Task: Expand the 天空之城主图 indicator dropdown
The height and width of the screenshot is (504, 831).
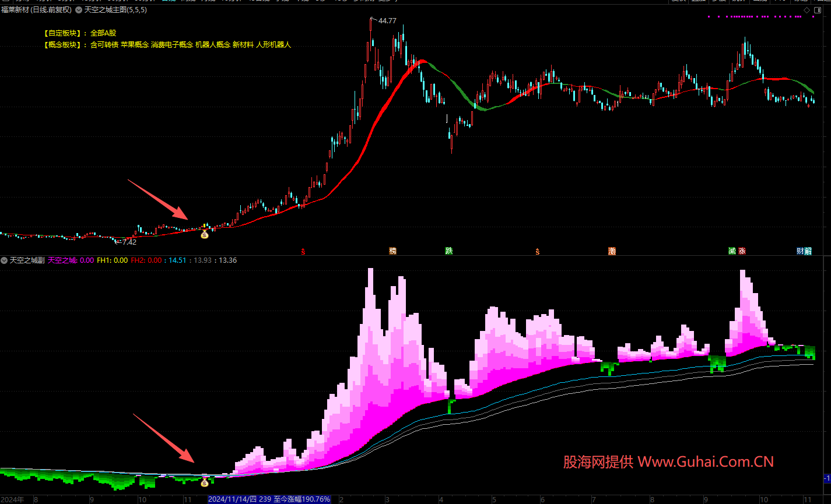Action: coord(79,10)
